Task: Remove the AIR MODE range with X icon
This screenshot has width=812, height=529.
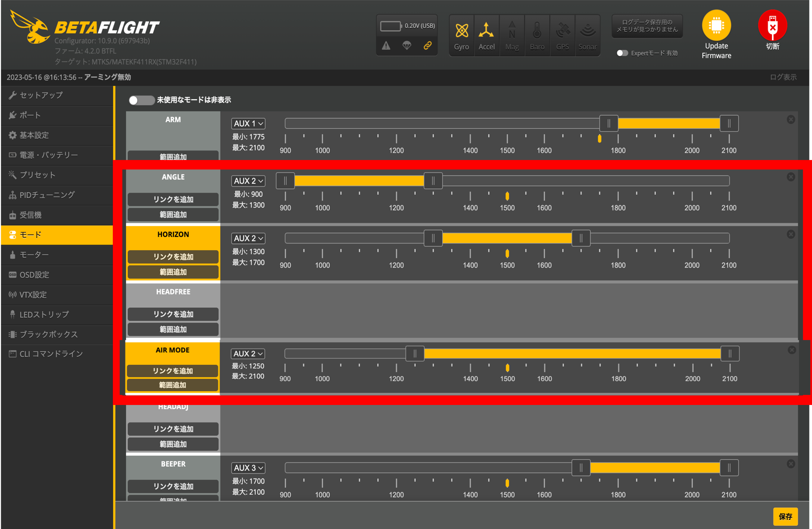Action: coord(792,350)
